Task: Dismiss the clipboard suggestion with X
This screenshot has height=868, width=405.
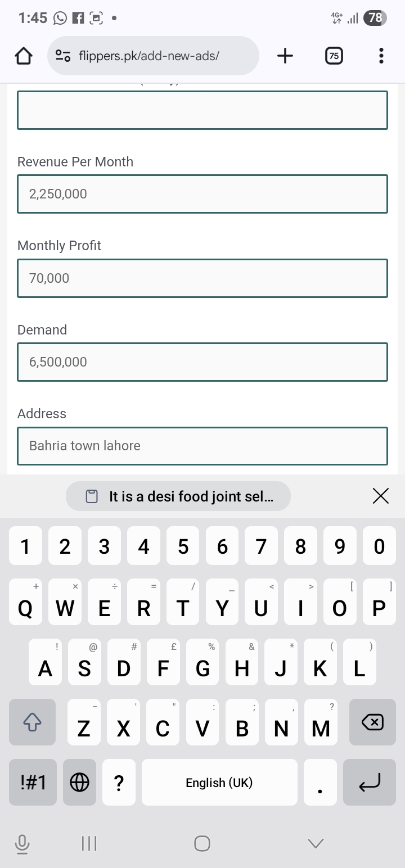Action: click(x=381, y=496)
